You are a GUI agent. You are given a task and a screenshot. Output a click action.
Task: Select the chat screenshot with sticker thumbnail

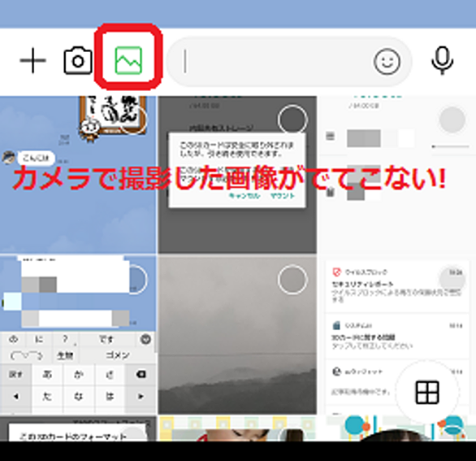coord(133,120)
